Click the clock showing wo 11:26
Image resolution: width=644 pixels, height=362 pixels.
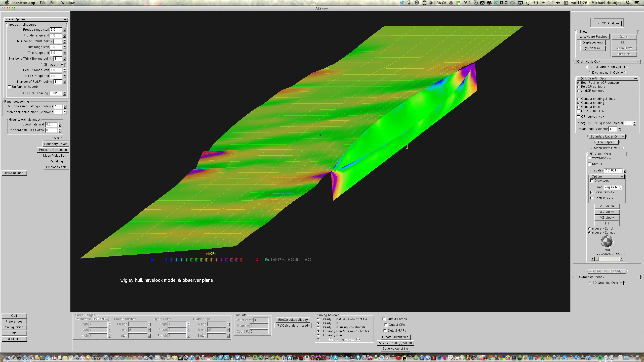tap(579, 3)
